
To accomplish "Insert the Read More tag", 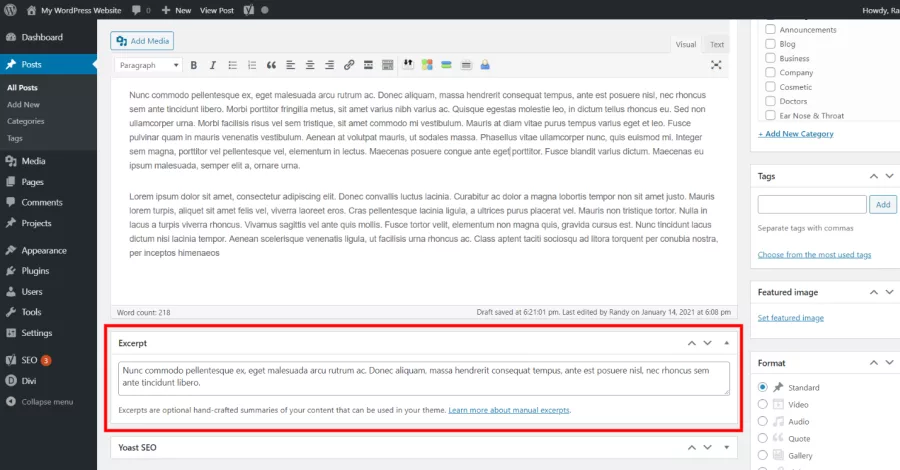I will tap(368, 65).
